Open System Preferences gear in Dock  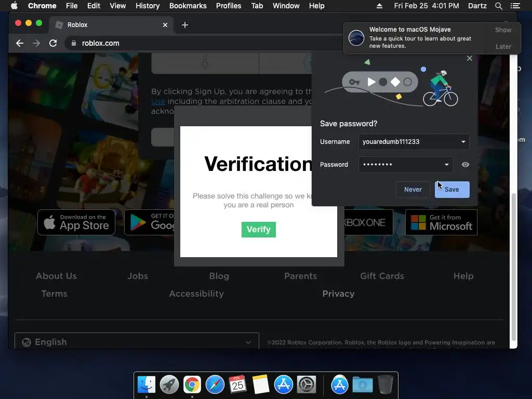[x=307, y=384]
